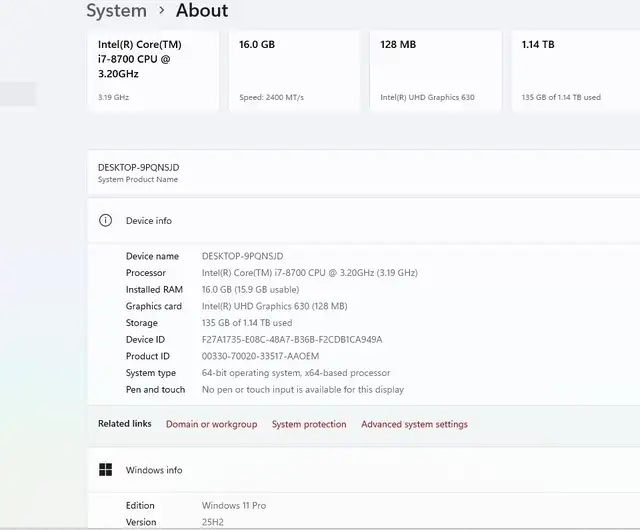The image size is (640, 530).
Task: Select the 128 MB graphics card tile
Action: click(x=436, y=71)
